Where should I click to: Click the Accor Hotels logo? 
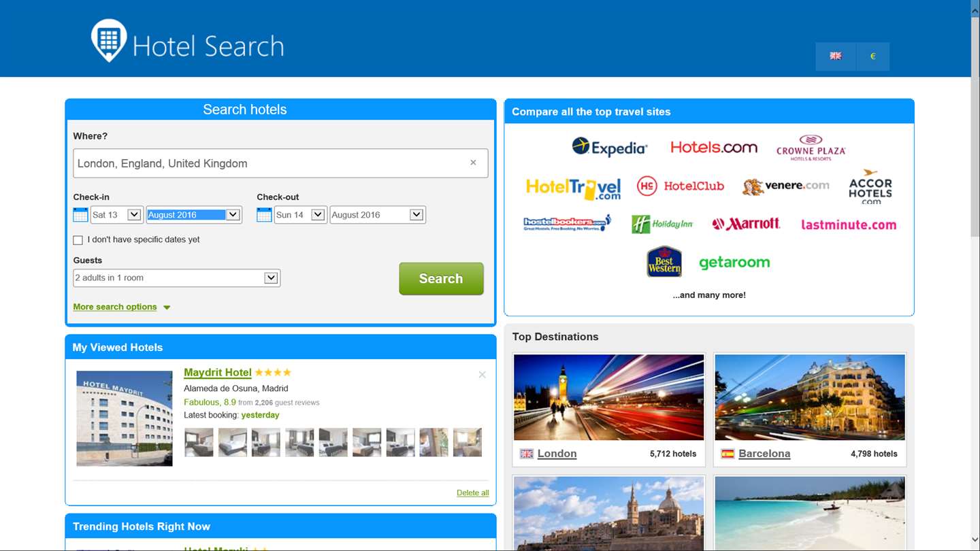pos(870,187)
